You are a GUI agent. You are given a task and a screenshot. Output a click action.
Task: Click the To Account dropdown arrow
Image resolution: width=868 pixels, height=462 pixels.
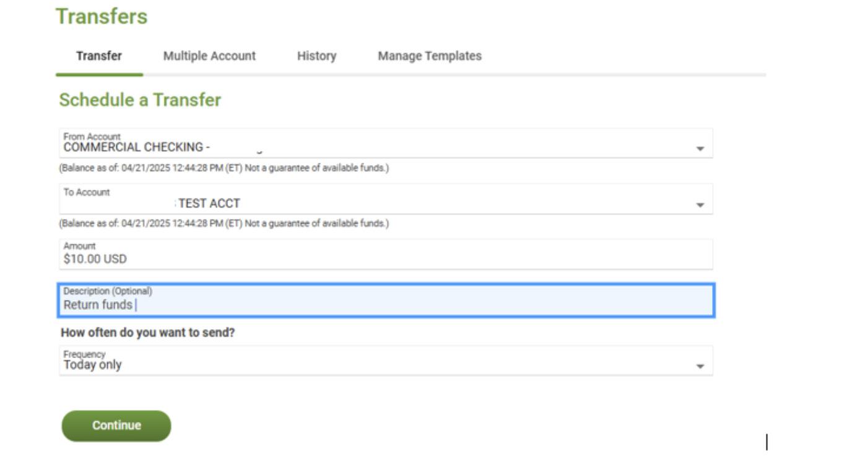[700, 205]
